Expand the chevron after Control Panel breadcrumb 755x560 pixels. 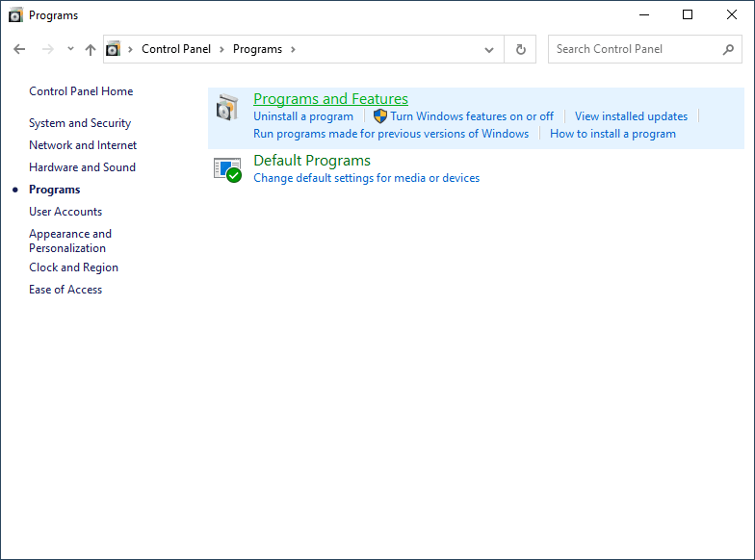coord(221,49)
